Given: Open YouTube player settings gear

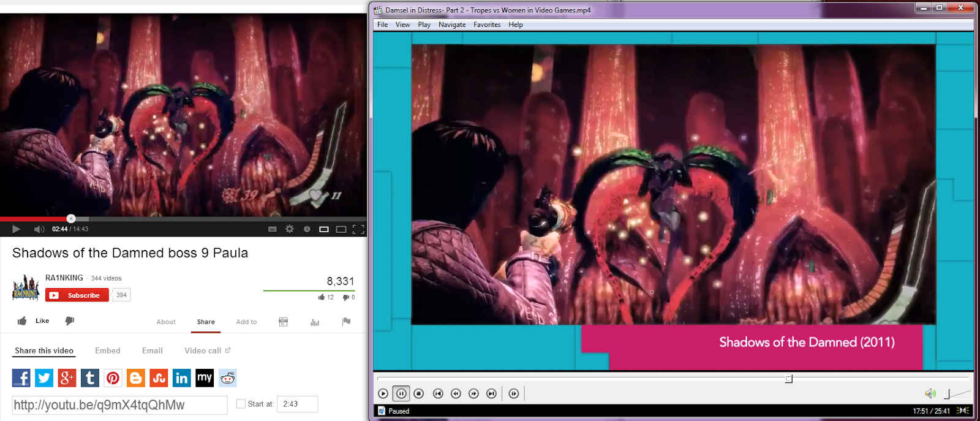Looking at the screenshot, I should point(290,229).
